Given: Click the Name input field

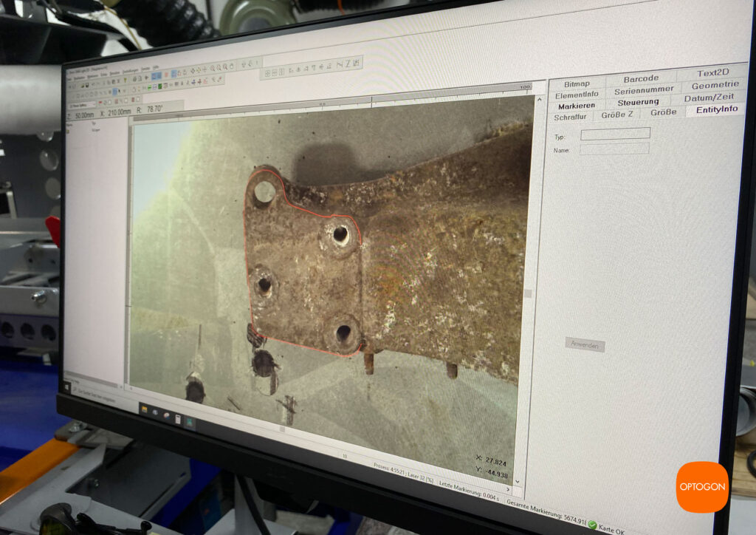Looking at the screenshot, I should pos(614,149).
